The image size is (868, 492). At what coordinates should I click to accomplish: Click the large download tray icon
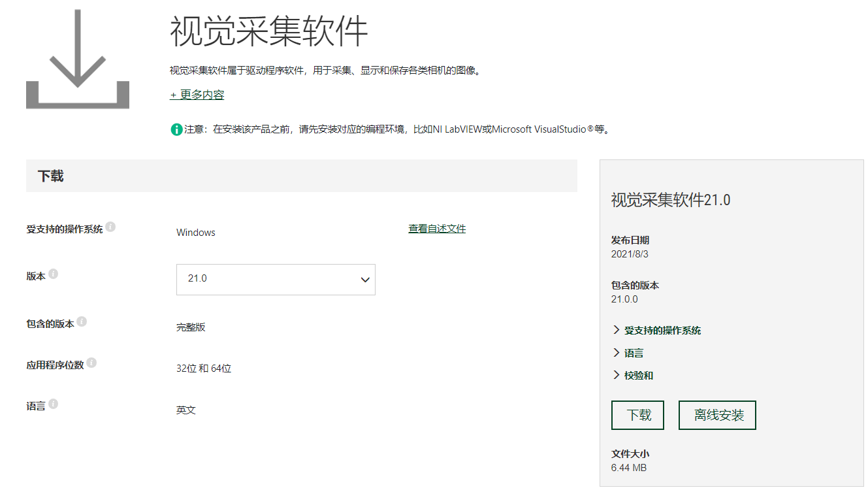click(x=78, y=59)
